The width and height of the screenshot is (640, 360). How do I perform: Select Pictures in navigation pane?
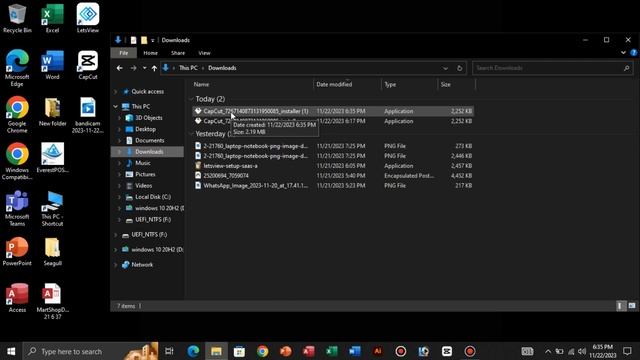point(145,174)
